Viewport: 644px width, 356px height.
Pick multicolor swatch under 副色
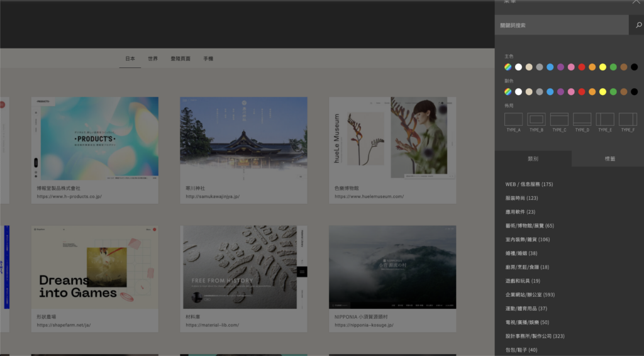coord(508,92)
